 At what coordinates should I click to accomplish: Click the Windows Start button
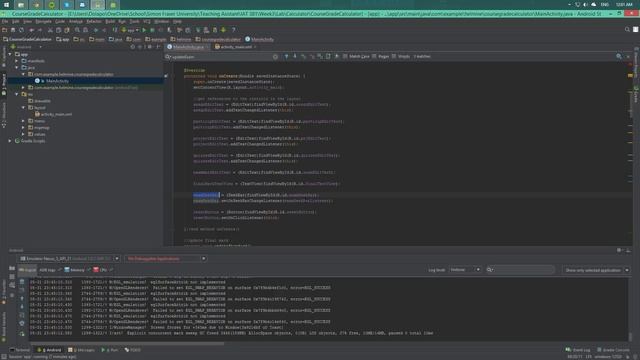[x=6, y=4]
